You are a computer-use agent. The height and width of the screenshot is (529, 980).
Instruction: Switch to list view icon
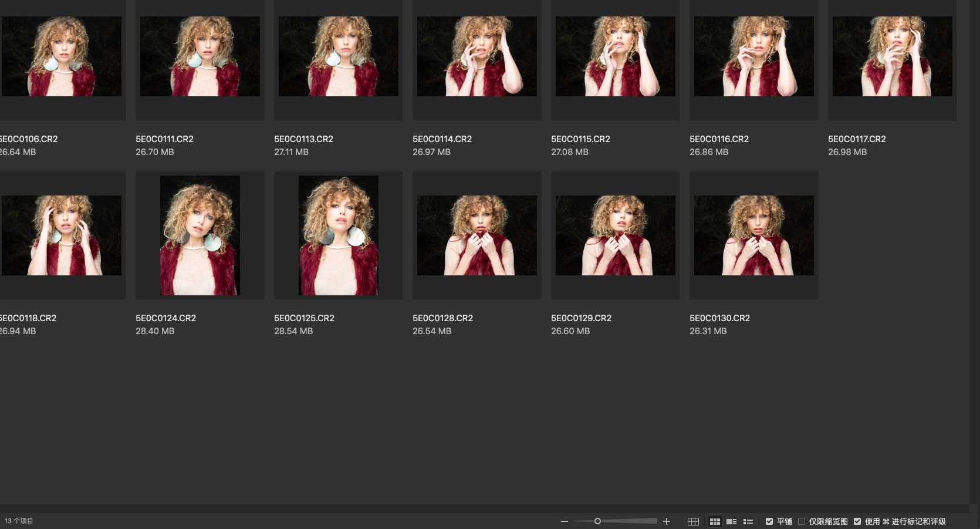coord(748,521)
